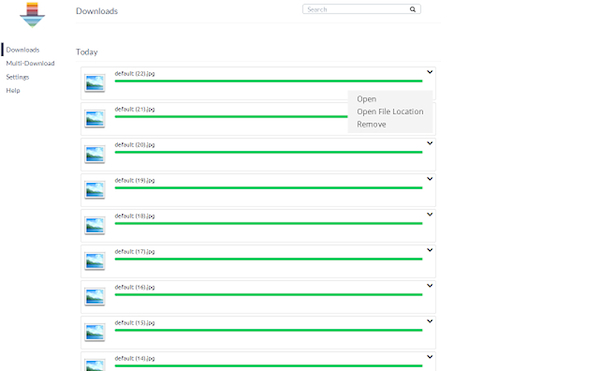The image size is (600, 371).
Task: Expand options chevron for default (17).jpg
Action: pyautogui.click(x=430, y=250)
